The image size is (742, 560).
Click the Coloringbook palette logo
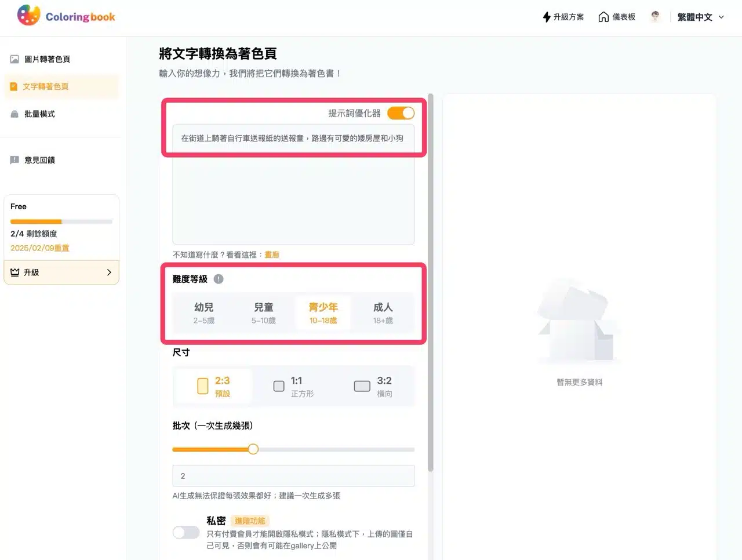coord(29,16)
